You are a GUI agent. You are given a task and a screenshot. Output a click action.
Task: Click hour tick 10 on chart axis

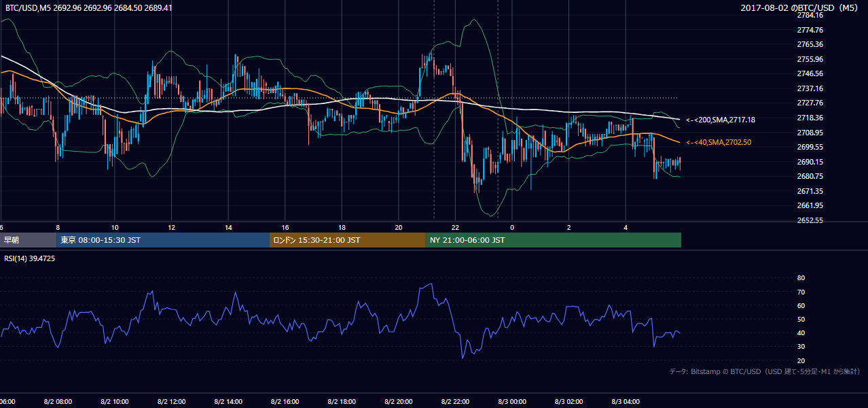(115, 227)
